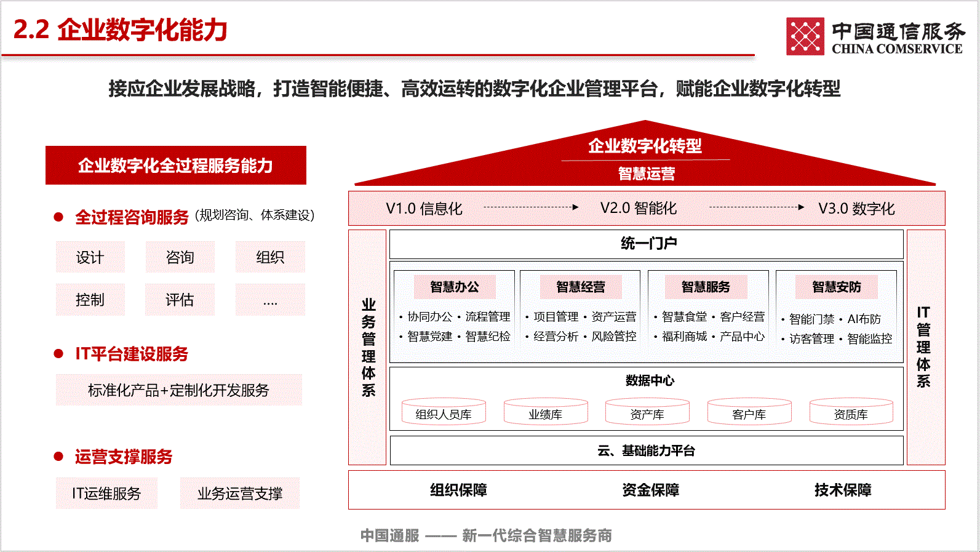This screenshot has height=552, width=980.
Task: Click the 协同办公 item
Action: point(430,316)
